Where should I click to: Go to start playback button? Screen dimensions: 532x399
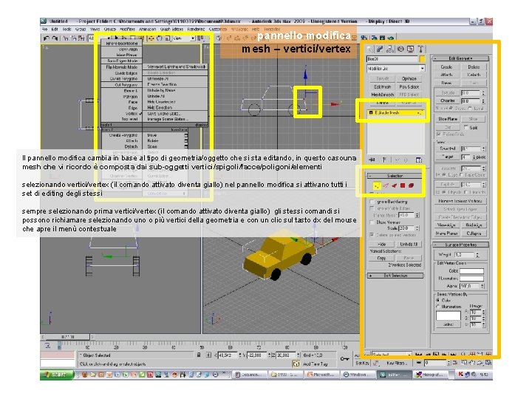point(419,355)
